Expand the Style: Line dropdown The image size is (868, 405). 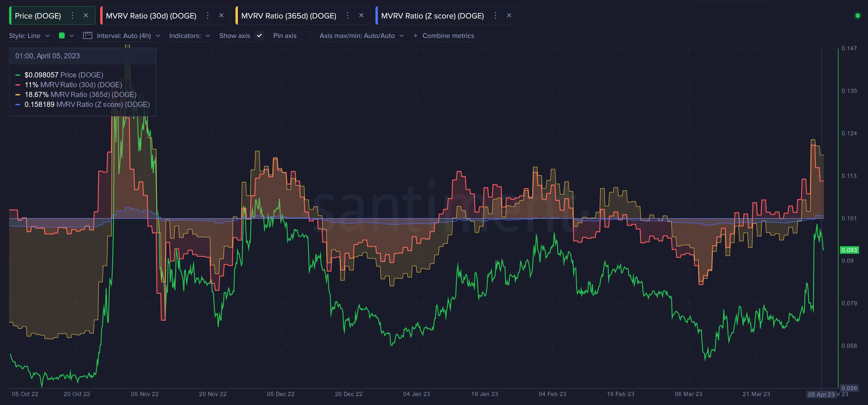(x=29, y=36)
